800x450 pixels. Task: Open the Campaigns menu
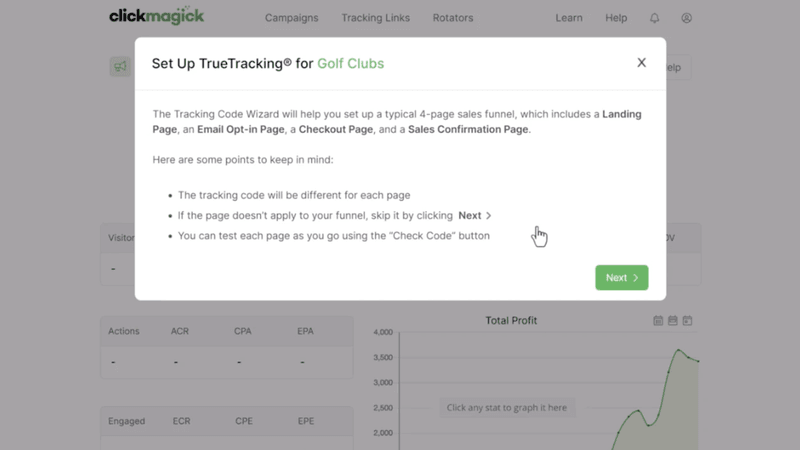point(291,18)
